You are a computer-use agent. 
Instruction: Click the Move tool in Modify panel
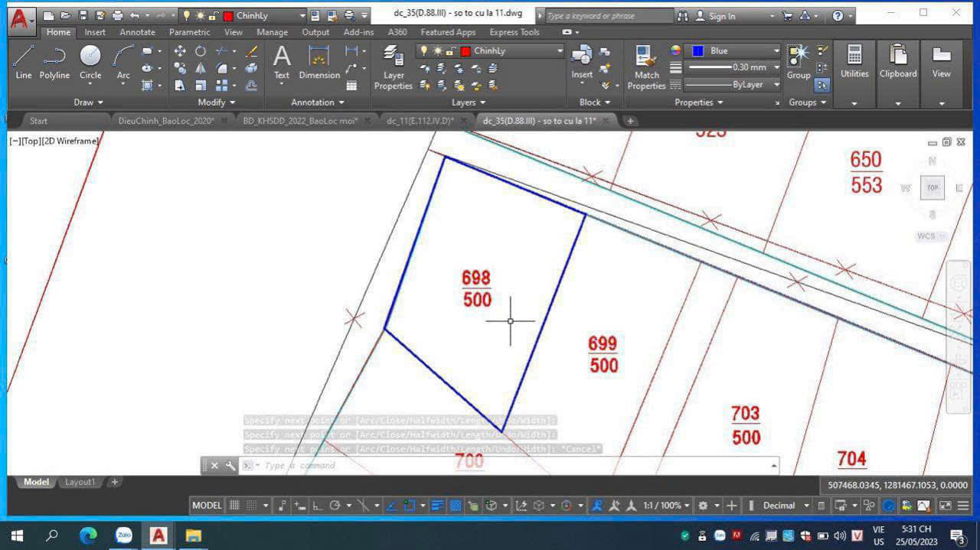pos(180,51)
